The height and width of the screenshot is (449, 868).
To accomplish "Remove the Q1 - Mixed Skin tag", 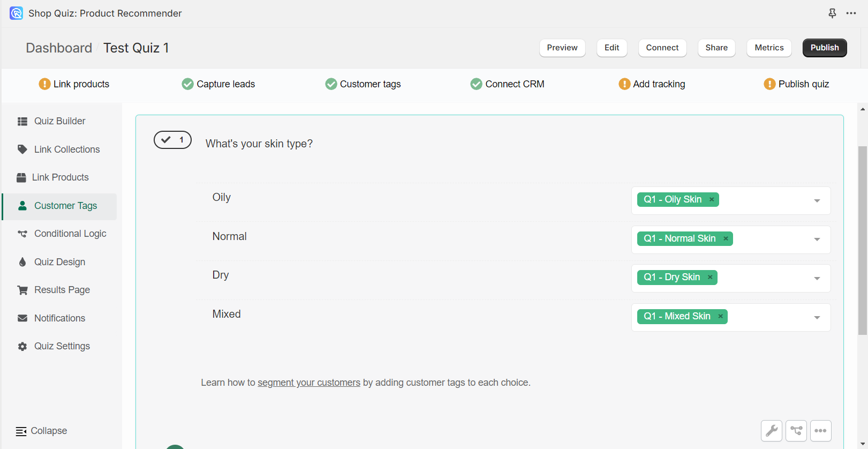I will click(721, 316).
